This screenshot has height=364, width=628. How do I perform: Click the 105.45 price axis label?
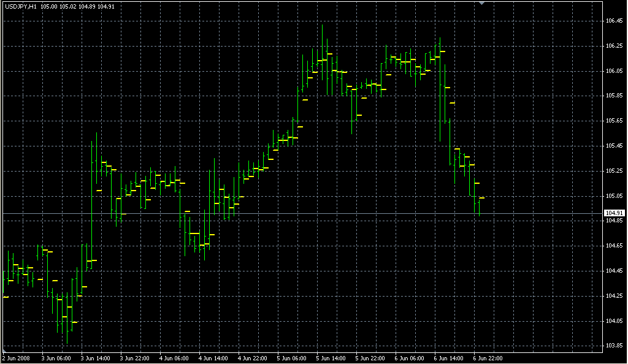[x=615, y=146]
